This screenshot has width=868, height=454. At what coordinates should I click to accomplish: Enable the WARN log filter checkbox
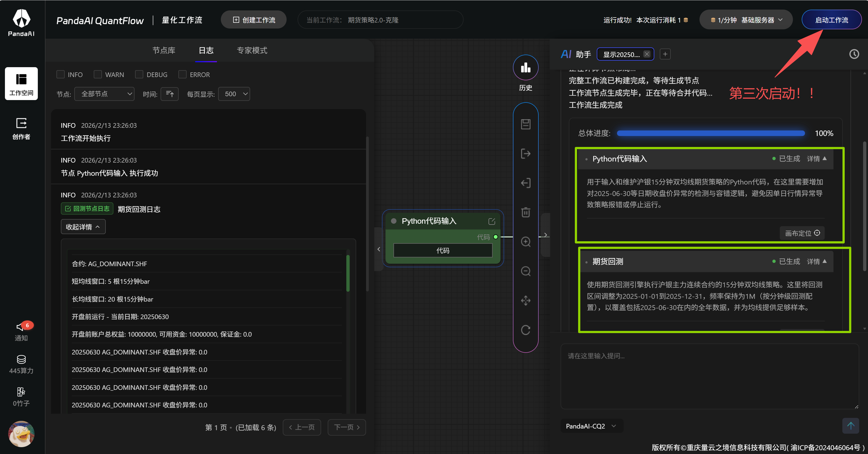(x=98, y=74)
